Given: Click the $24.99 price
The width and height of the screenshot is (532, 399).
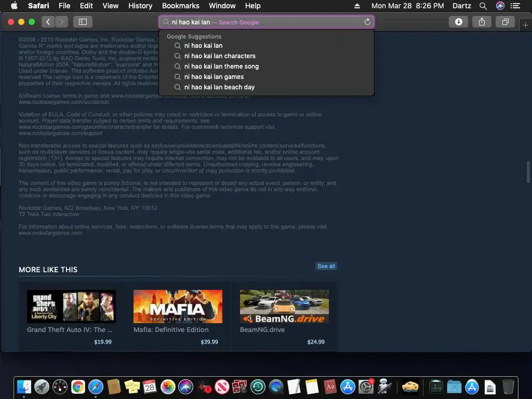Looking at the screenshot, I should (x=316, y=342).
